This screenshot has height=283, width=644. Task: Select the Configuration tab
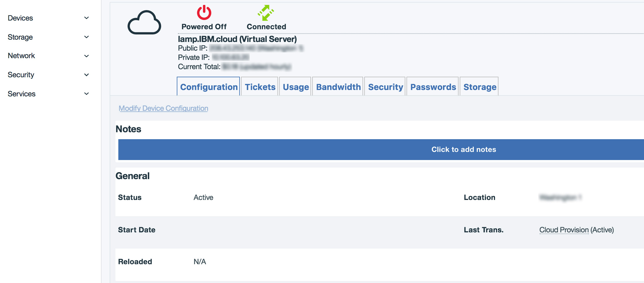(209, 87)
